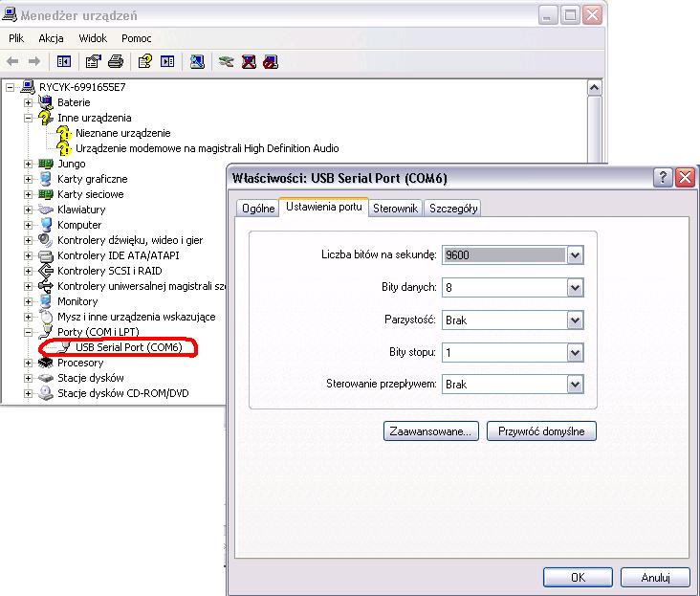
Task: Open the Parzystość dropdown
Action: tap(575, 320)
